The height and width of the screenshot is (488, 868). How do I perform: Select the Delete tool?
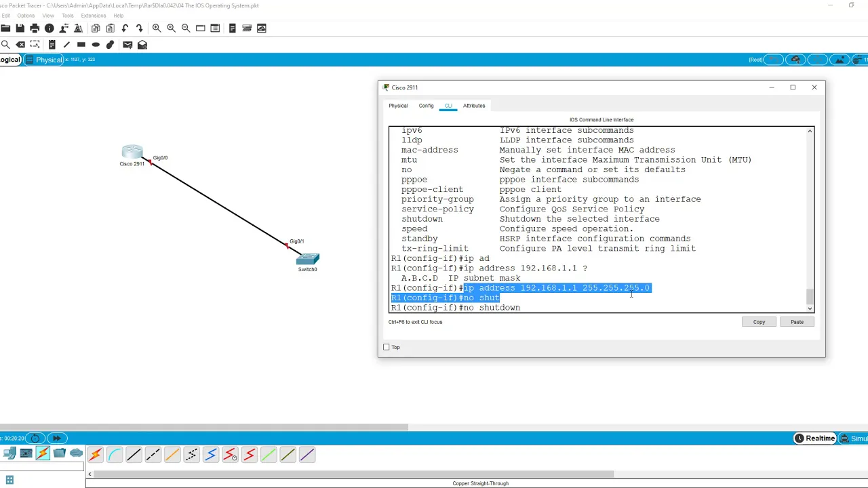click(20, 45)
